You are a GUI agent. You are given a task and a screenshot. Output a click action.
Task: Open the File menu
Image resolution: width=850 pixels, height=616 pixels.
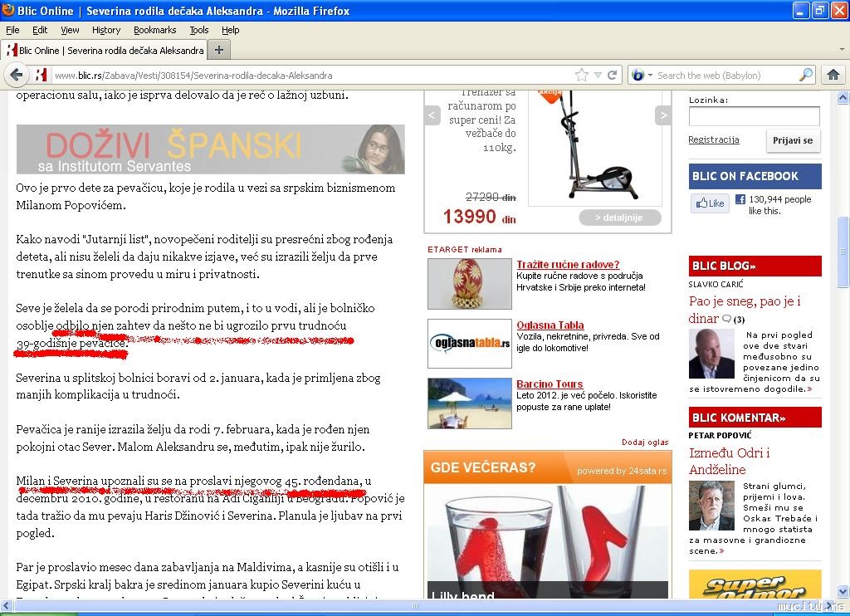pos(12,30)
